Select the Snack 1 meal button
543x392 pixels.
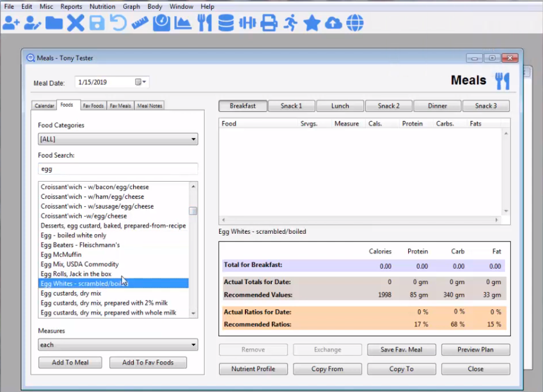tap(291, 106)
